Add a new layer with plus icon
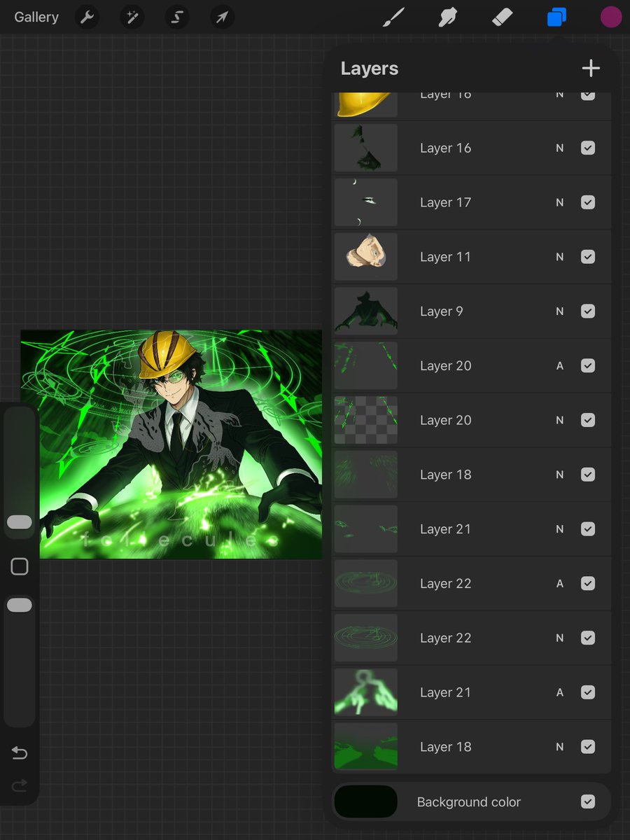The height and width of the screenshot is (840, 630). tap(591, 68)
